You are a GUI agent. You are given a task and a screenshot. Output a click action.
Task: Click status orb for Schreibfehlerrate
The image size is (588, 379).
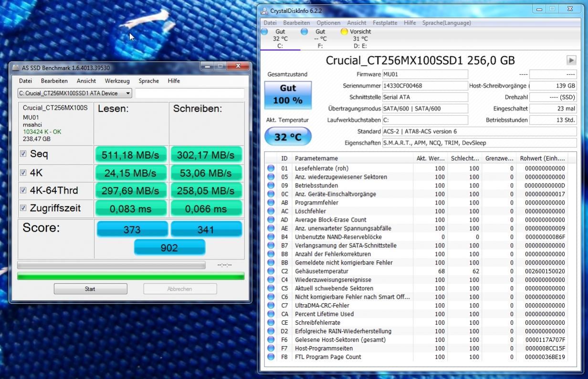click(x=271, y=323)
